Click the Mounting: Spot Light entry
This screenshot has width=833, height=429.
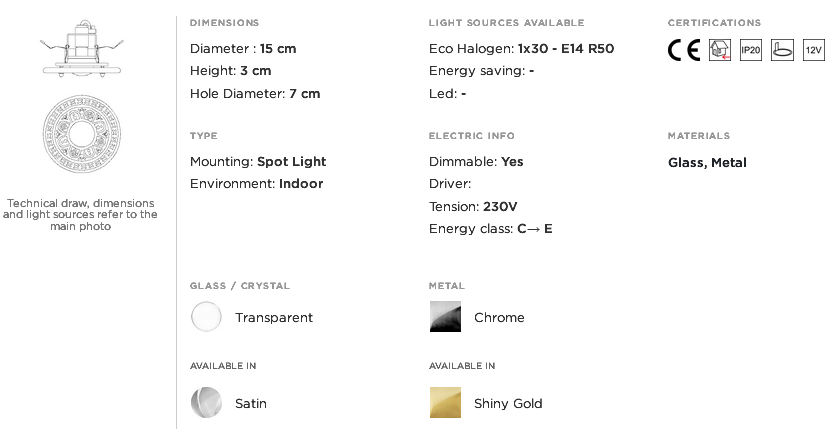tap(258, 162)
